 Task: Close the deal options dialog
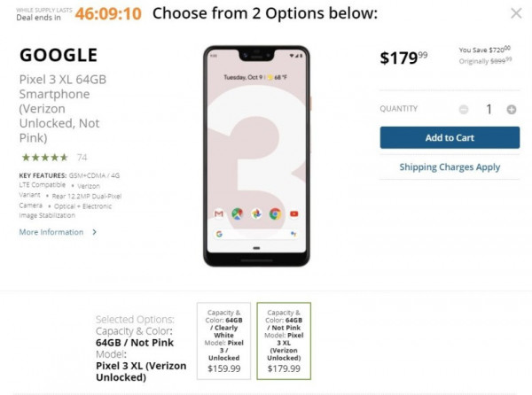516,13
